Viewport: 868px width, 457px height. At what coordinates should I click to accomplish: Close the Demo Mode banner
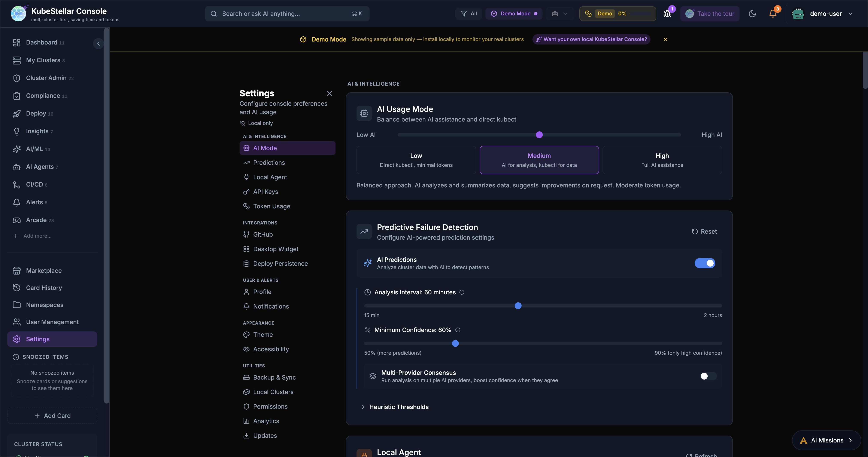click(x=665, y=39)
